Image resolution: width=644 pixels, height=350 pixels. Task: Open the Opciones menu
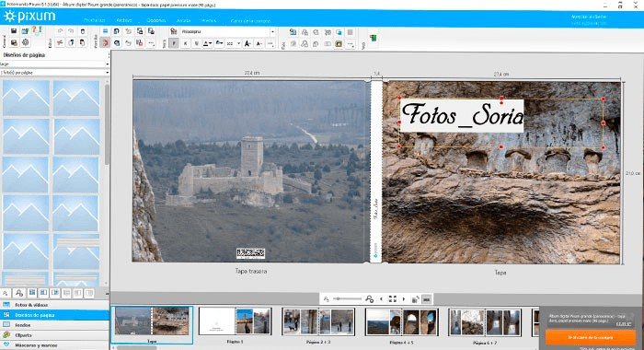coord(156,20)
